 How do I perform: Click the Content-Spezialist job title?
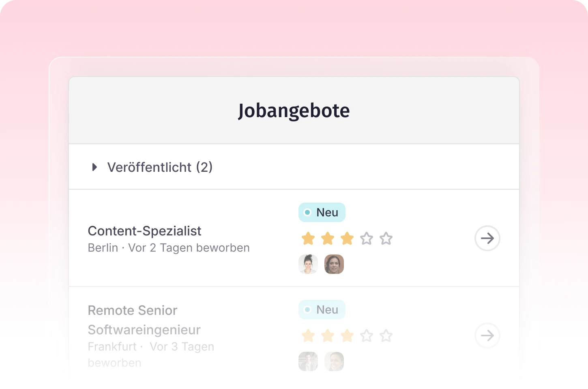(144, 231)
